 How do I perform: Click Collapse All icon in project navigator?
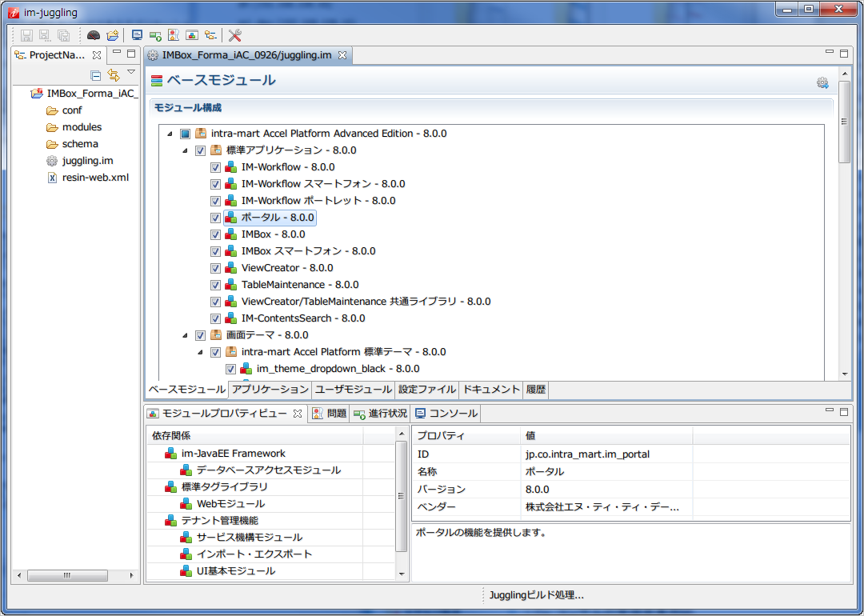coord(96,75)
